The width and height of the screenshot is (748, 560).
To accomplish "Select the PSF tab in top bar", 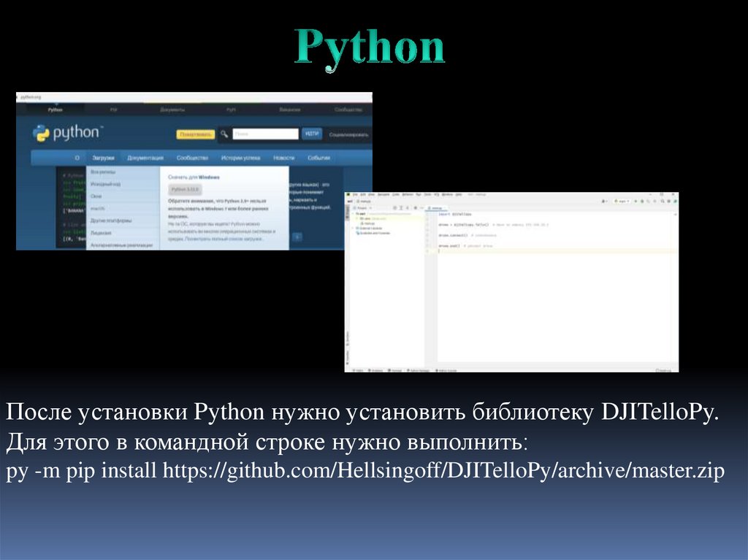I will click(113, 110).
